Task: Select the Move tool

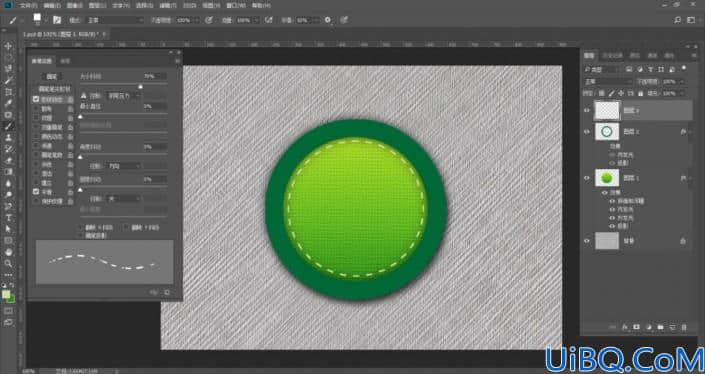Action: [x=8, y=46]
